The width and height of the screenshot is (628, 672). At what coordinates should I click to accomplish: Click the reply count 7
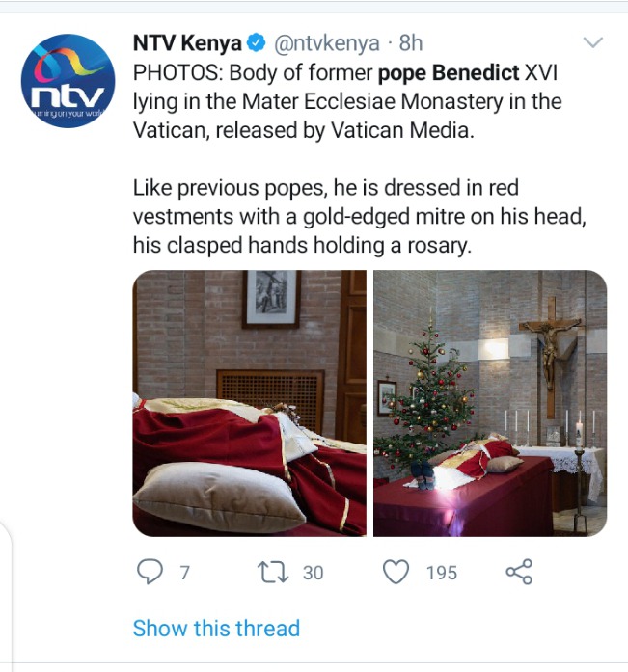(185, 573)
